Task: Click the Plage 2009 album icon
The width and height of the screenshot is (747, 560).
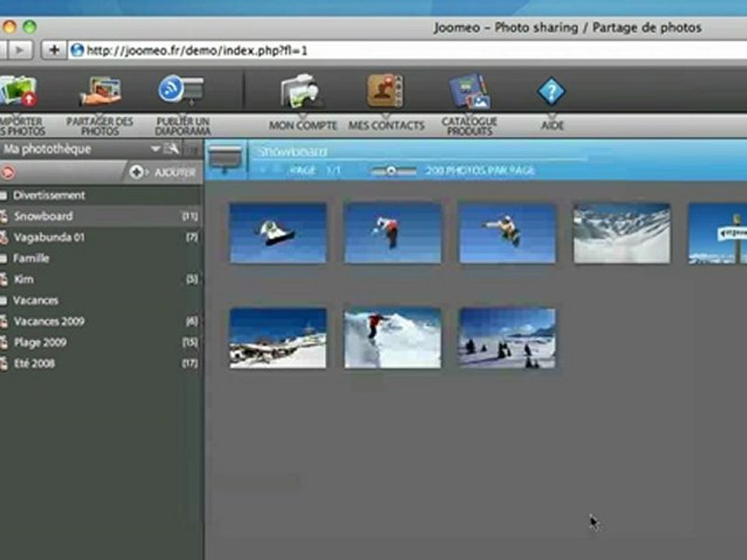Action: point(4,342)
